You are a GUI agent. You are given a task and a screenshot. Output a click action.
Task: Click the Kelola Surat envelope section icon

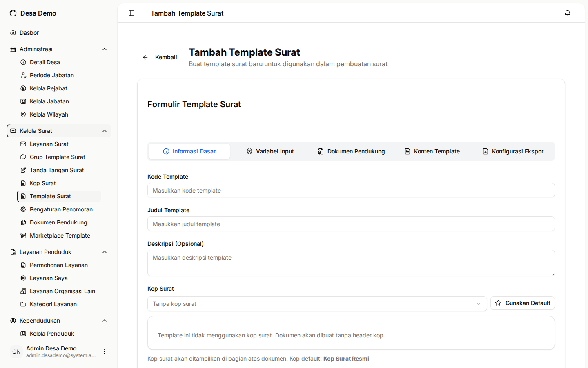click(13, 131)
